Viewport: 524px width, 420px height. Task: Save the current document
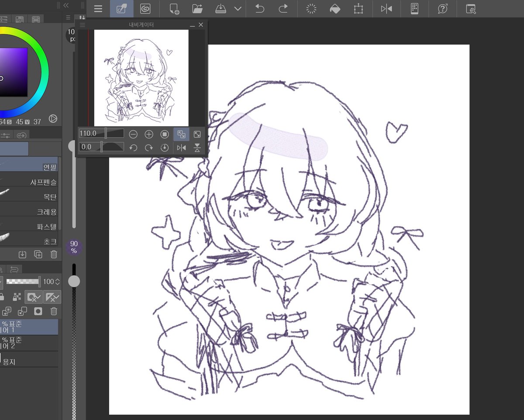(x=221, y=9)
